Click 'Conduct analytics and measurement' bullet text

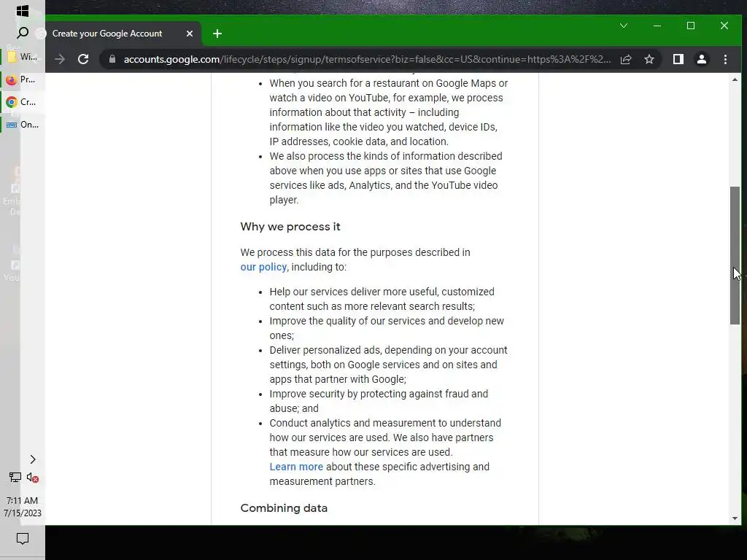pos(385,452)
